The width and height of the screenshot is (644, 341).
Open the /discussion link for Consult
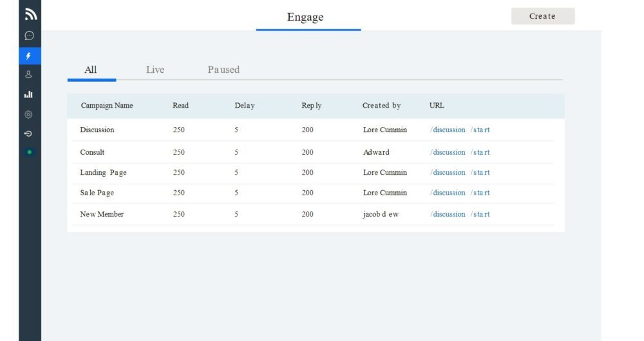448,153
